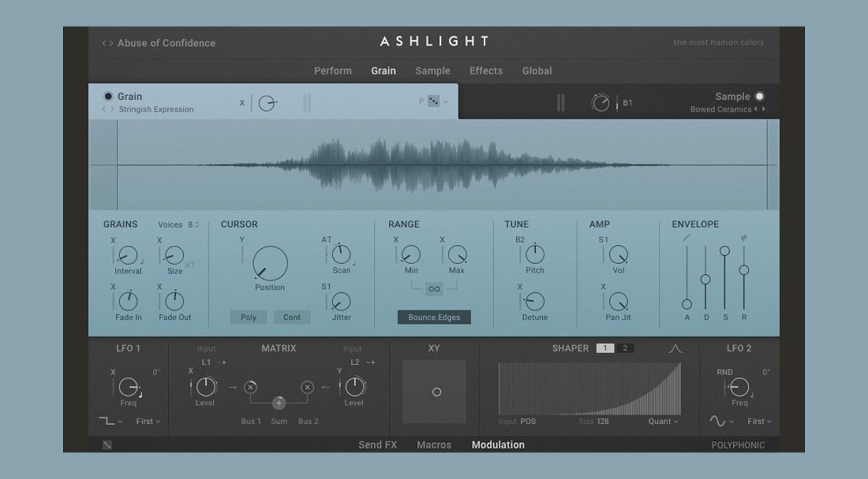
Task: Click the Envelope Decay slider handle
Action: [705, 280]
